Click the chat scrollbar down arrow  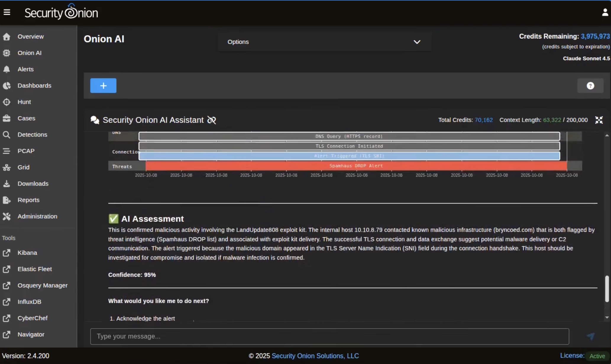[x=607, y=318]
